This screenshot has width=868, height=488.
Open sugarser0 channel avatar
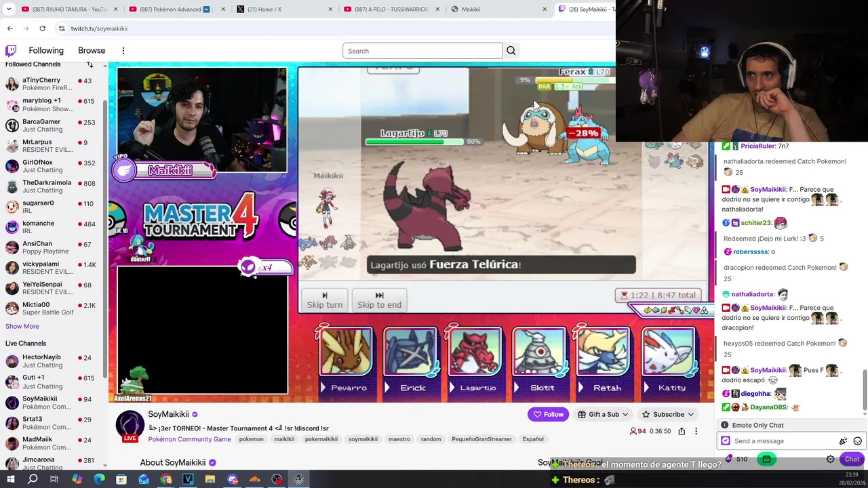coord(12,207)
